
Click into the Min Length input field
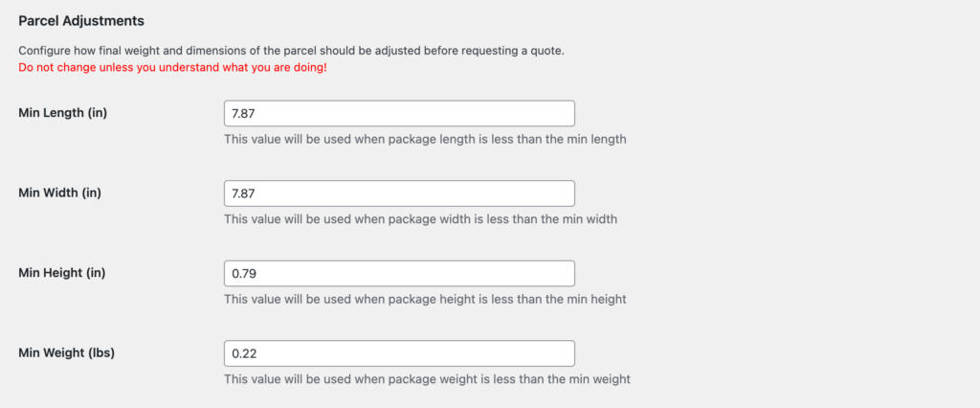398,113
